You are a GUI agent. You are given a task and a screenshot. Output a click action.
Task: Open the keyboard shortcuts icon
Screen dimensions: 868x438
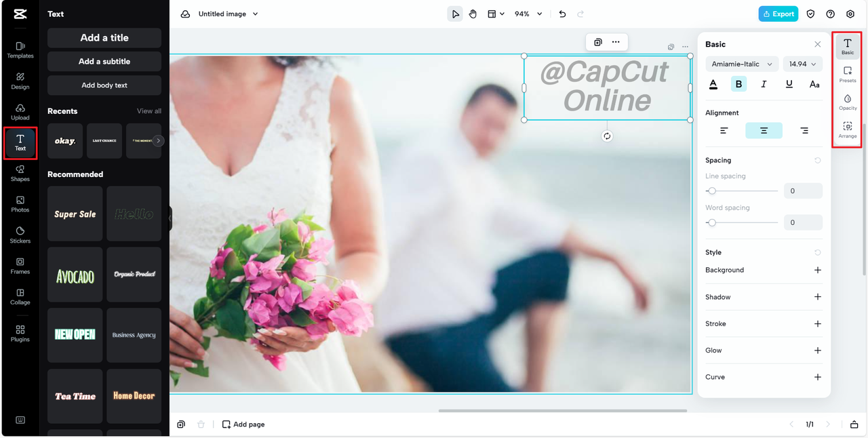(20, 420)
